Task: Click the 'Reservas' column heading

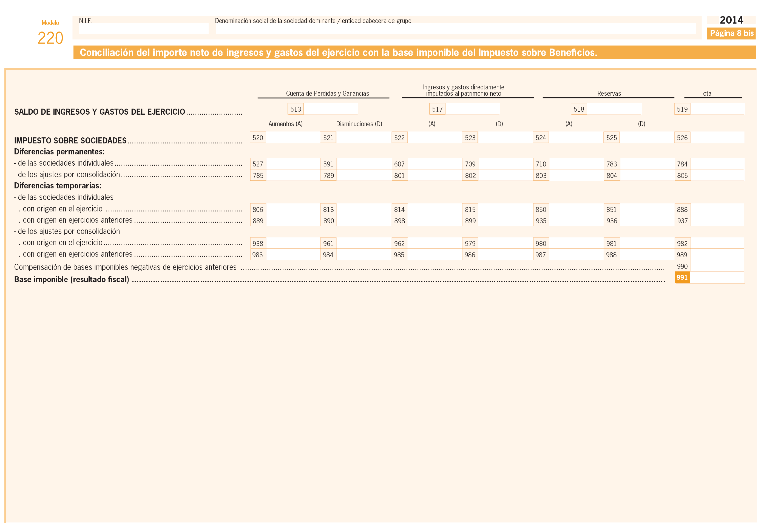Action: pyautogui.click(x=609, y=94)
